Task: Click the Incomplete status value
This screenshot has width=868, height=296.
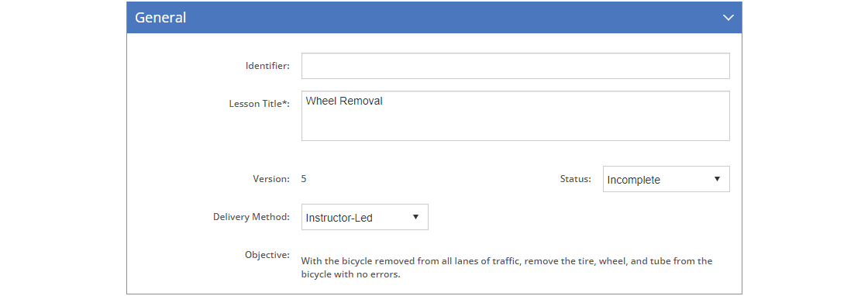Action: pyautogui.click(x=634, y=180)
